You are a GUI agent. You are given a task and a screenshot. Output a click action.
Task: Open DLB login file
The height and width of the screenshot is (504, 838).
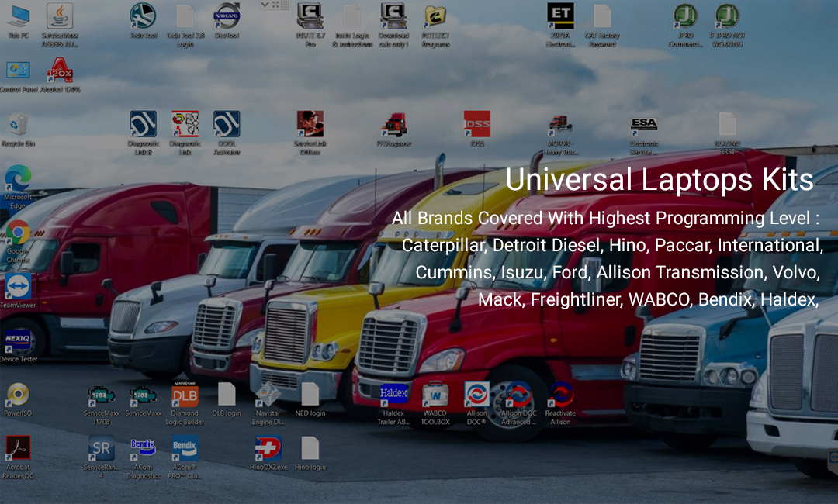[x=227, y=399]
